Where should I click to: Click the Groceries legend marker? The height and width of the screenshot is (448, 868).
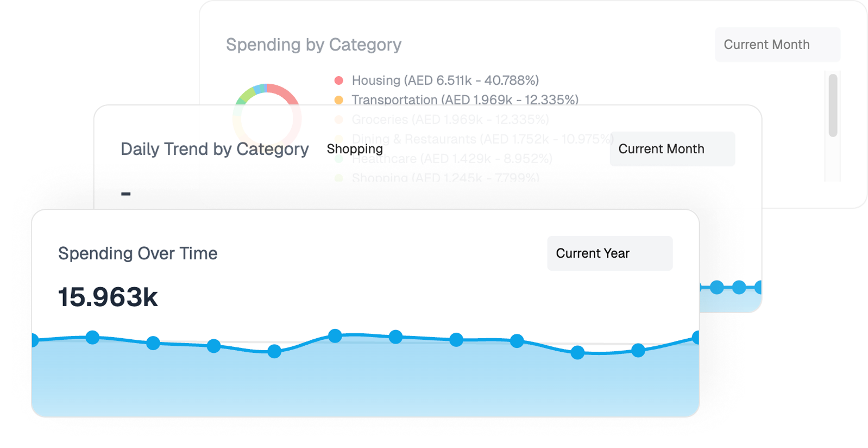pyautogui.click(x=339, y=120)
